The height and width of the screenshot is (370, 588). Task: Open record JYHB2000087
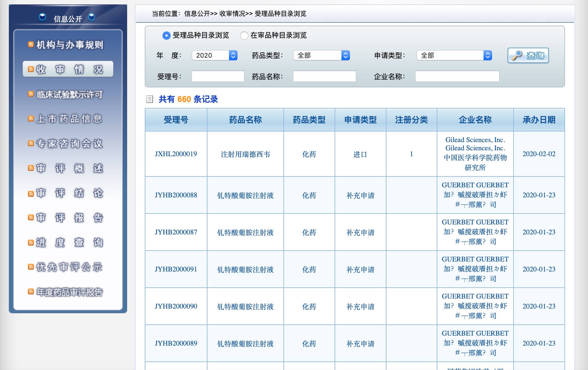pos(176,232)
